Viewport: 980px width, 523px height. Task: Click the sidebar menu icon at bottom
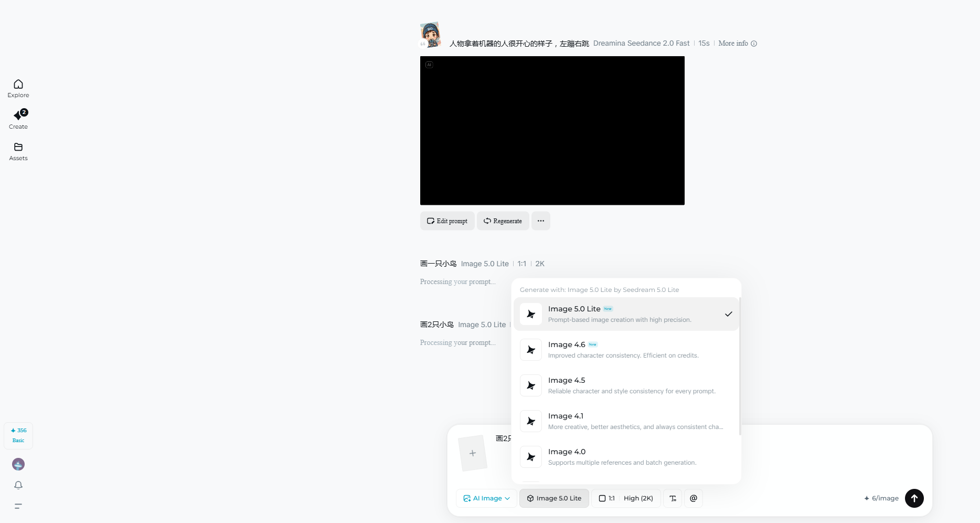[18, 506]
